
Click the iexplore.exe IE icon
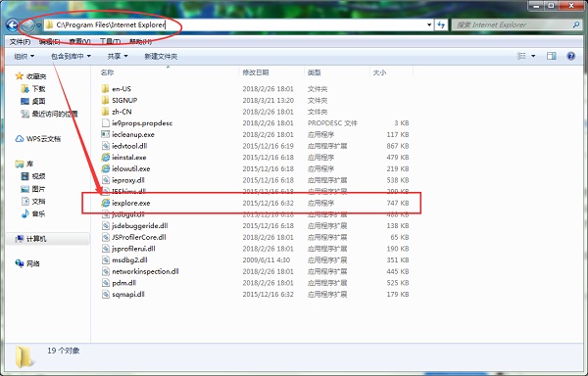coord(106,203)
